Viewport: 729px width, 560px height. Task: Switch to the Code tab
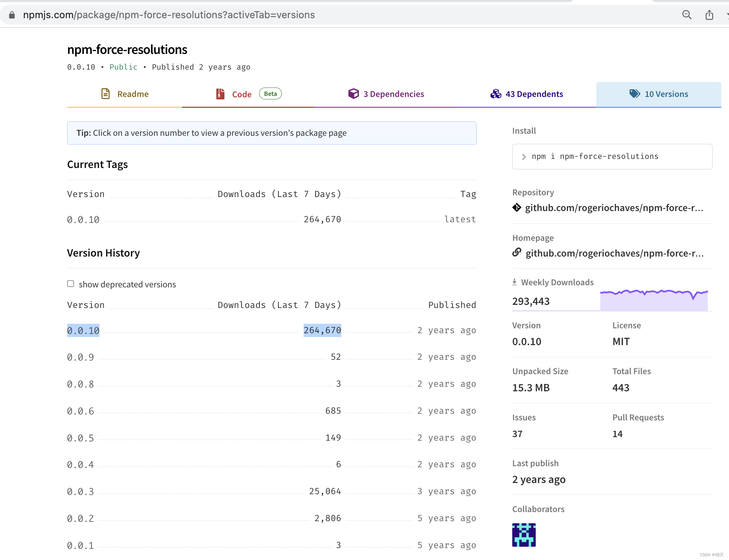249,94
